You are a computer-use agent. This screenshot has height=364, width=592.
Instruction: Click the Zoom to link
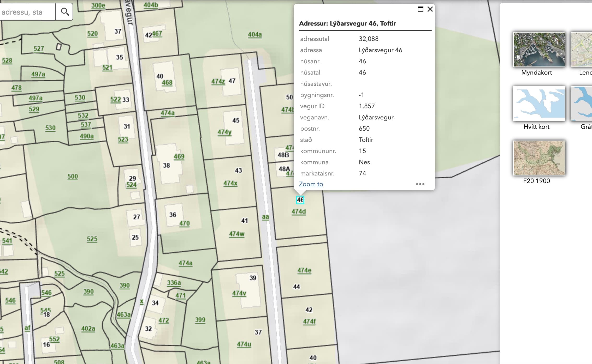tap(311, 184)
